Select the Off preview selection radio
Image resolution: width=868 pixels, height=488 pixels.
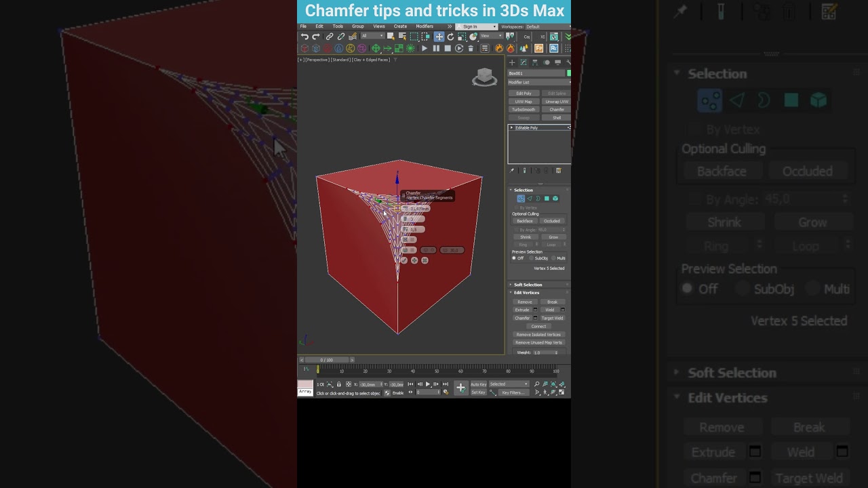[514, 258]
